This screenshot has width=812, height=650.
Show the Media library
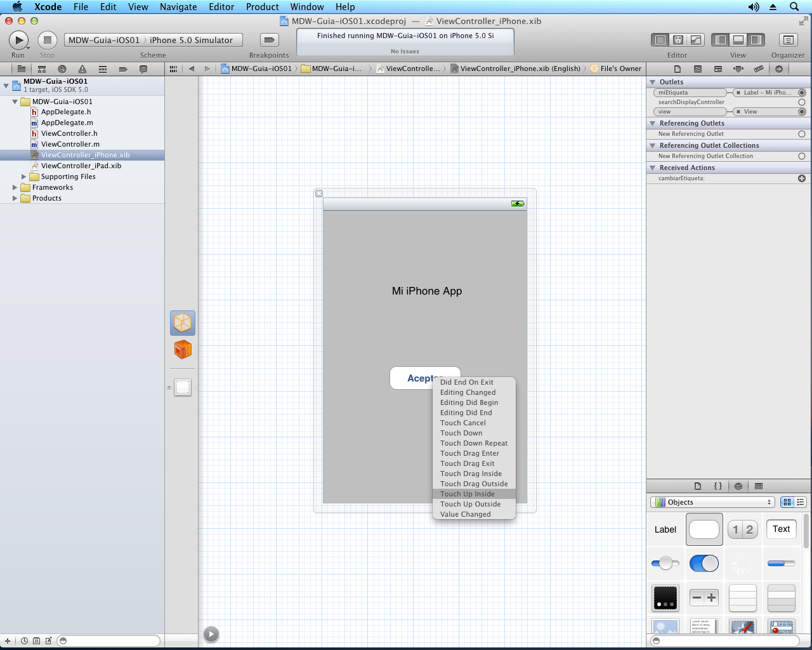tap(759, 486)
